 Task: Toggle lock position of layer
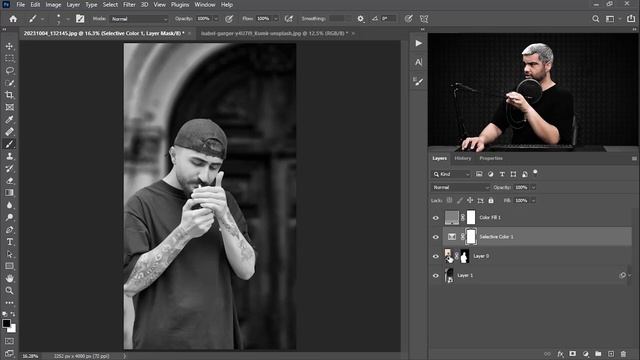470,200
